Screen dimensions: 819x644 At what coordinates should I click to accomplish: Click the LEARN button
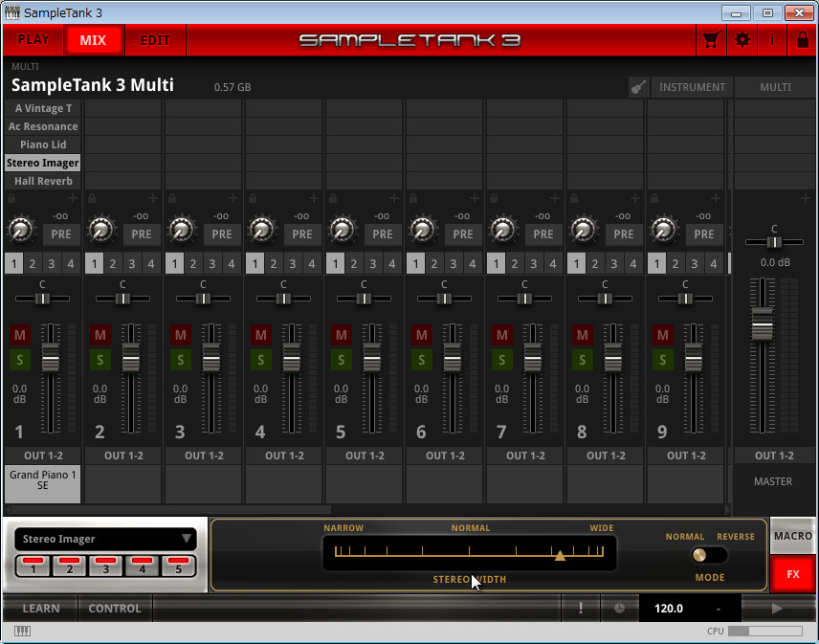click(x=41, y=608)
